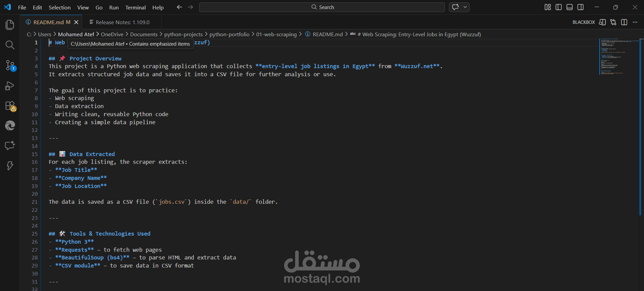The image size is (644, 291).
Task: Click the BLACKBOX button in editor toolbar
Action: click(584, 22)
